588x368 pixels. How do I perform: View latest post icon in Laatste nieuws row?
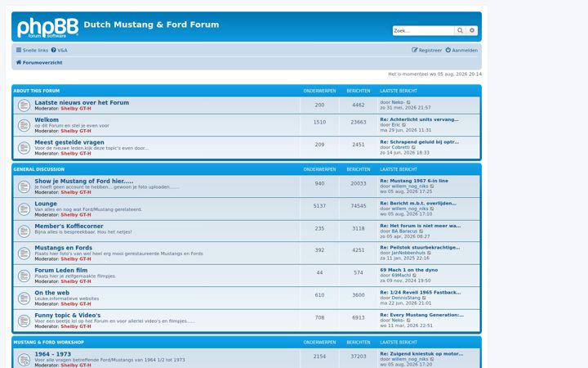pos(409,102)
